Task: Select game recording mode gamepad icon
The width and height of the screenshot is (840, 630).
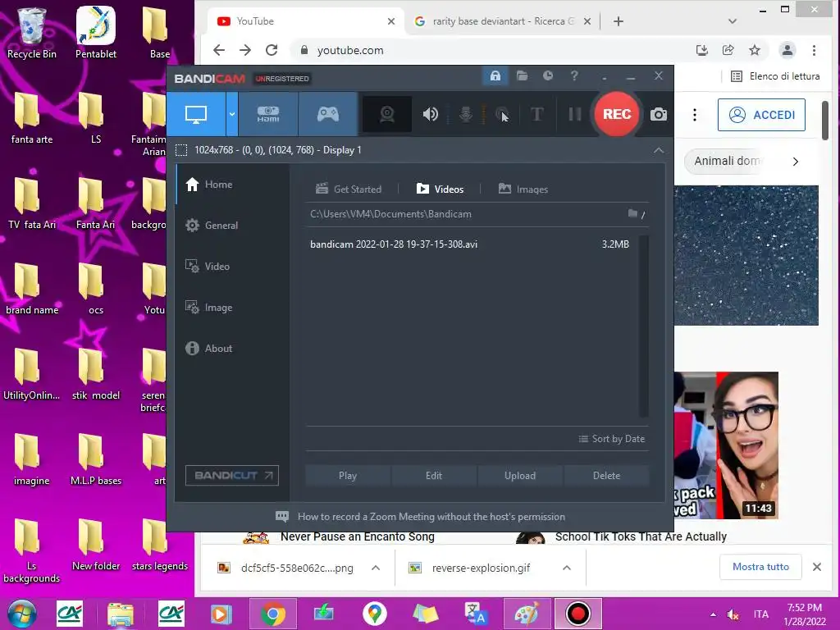Action: tap(328, 114)
